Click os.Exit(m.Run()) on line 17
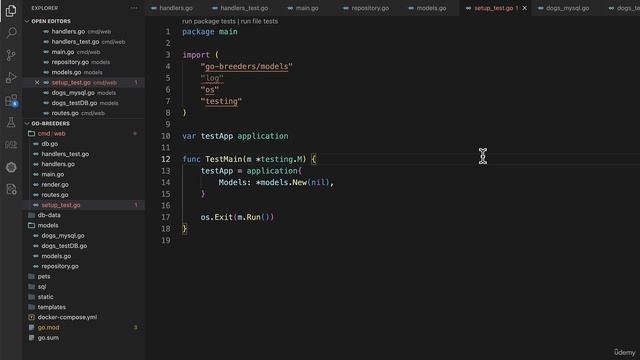This screenshot has width=640, height=360. (x=237, y=217)
